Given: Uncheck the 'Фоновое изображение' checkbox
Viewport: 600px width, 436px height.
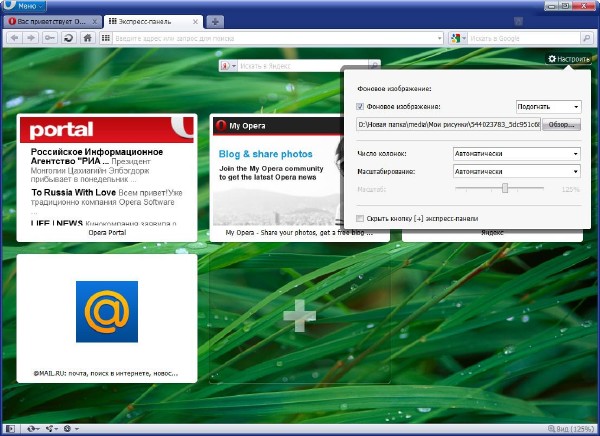Looking at the screenshot, I should (x=360, y=106).
